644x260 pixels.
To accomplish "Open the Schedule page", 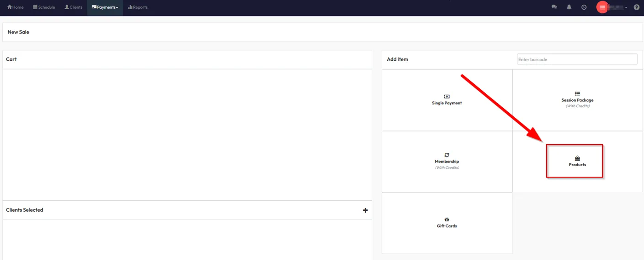I will point(44,7).
